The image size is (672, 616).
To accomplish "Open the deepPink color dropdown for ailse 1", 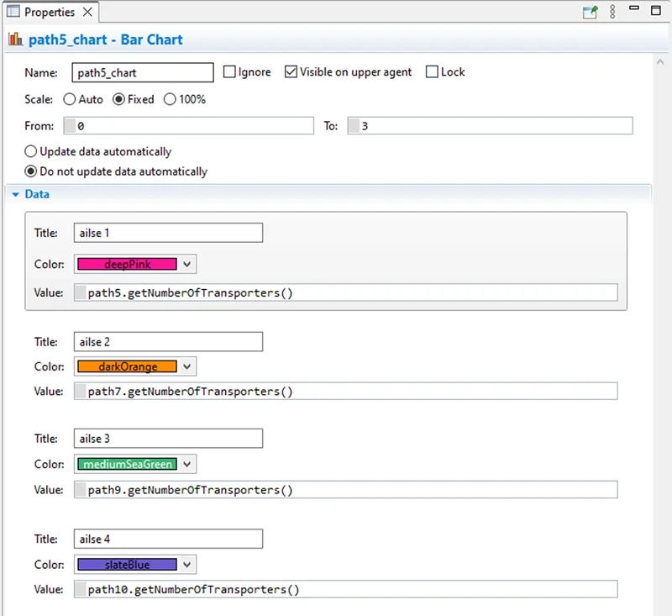I will pyautogui.click(x=186, y=264).
